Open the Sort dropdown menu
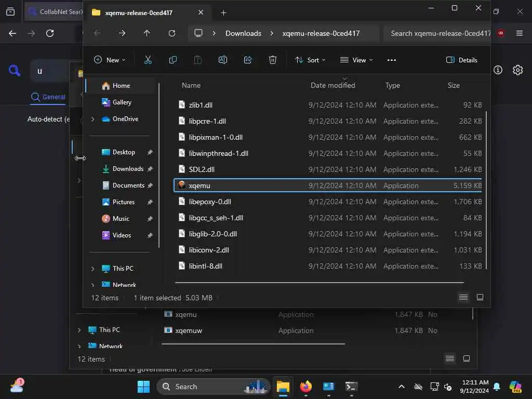Image resolution: width=532 pixels, height=399 pixels. coord(310,60)
